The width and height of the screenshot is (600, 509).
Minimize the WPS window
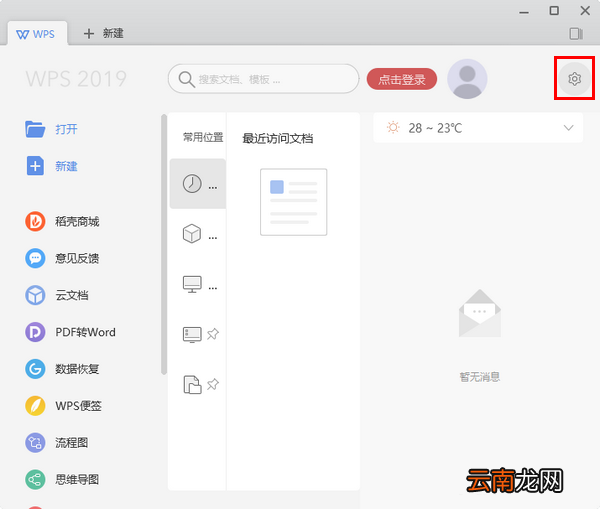[524, 11]
